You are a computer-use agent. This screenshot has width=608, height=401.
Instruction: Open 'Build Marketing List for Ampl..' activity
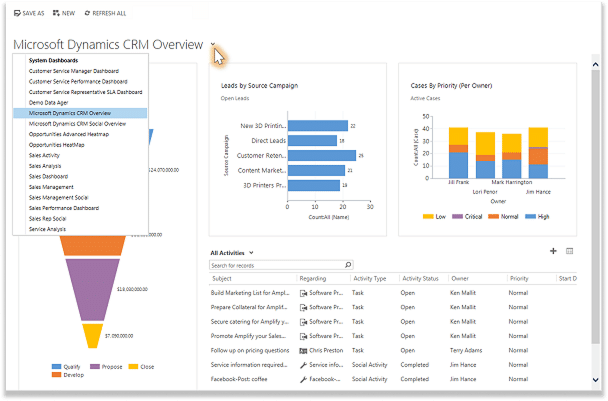point(250,293)
